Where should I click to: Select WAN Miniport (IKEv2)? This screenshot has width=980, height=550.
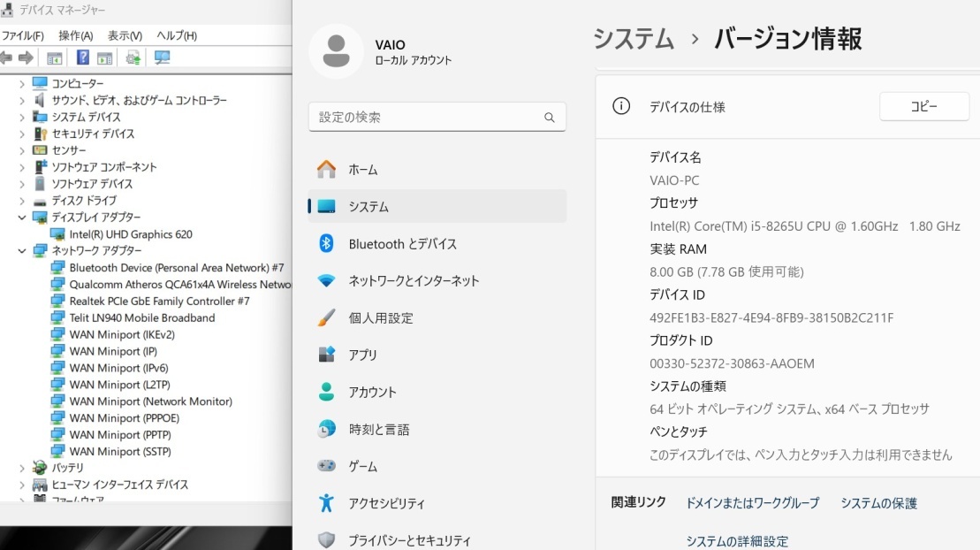[x=122, y=335]
